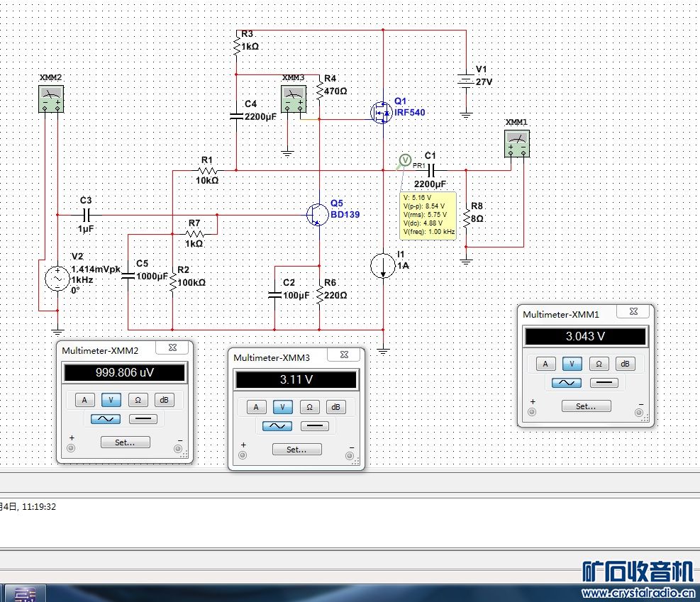Set Multimeter-XMM3 to DC measurement
This screenshot has height=602, width=700.
[x=315, y=426]
